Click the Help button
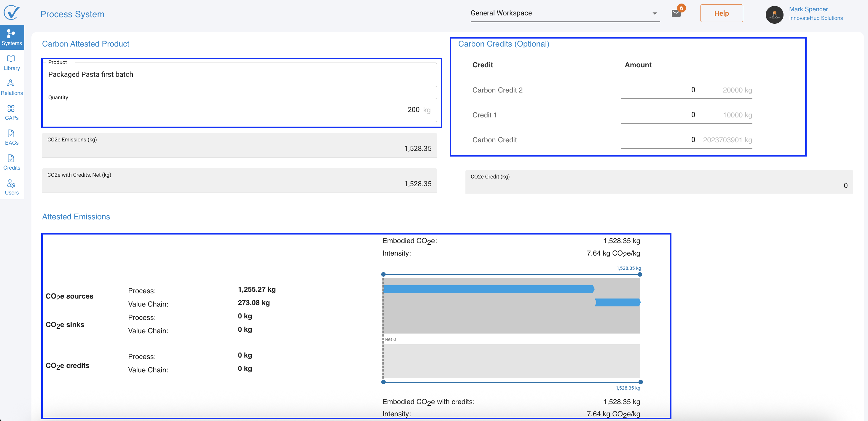868x421 pixels. pos(721,13)
